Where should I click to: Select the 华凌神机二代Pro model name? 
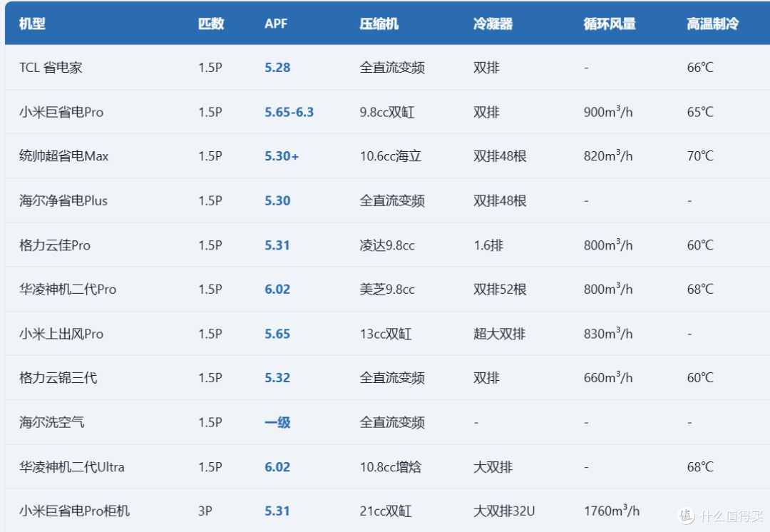[x=68, y=290]
